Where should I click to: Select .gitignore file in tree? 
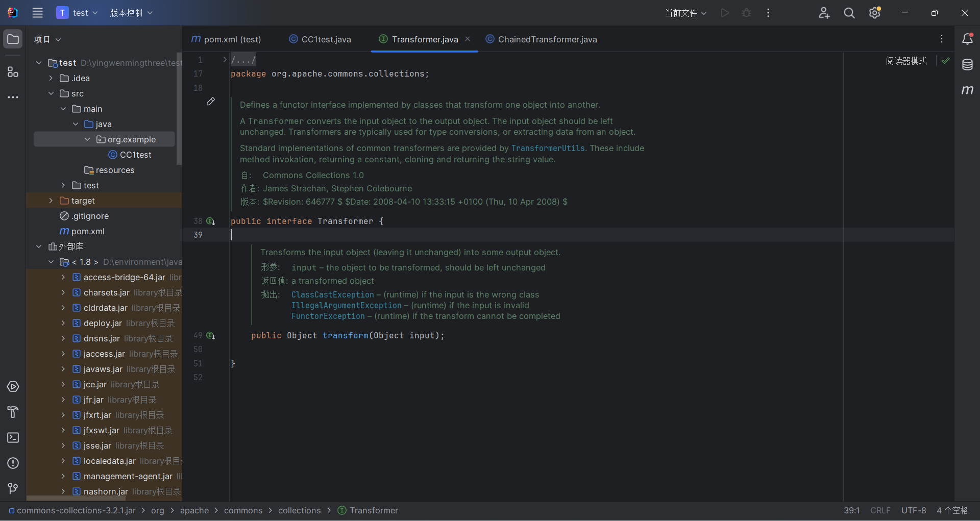[x=84, y=216]
